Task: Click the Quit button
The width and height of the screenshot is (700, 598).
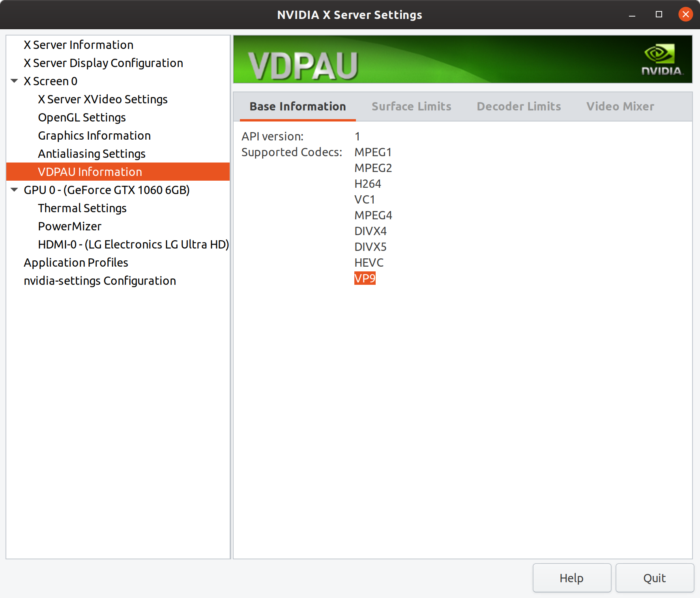Action: coord(655,578)
